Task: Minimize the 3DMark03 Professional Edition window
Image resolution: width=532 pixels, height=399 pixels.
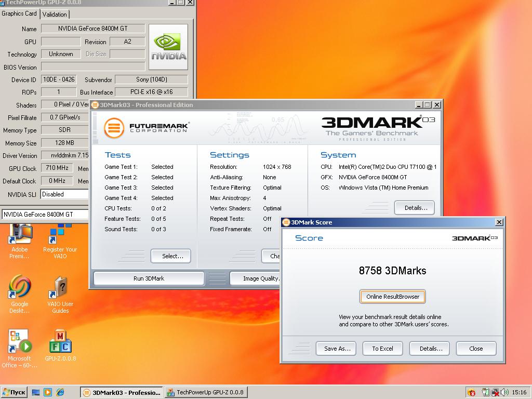Action: (419, 105)
